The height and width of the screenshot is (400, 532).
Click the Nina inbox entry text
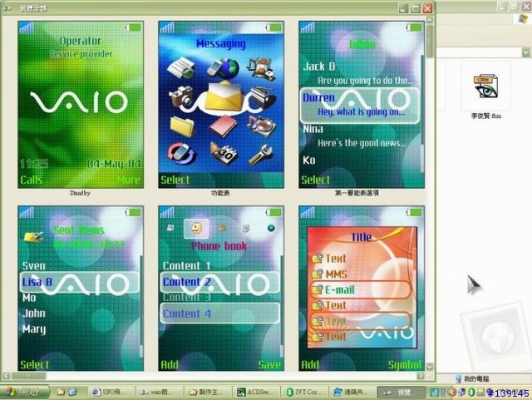pyautogui.click(x=313, y=129)
